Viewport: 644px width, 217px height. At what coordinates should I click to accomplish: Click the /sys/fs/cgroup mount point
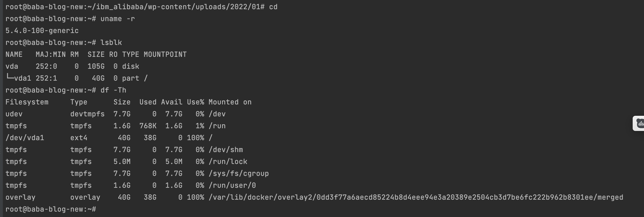pos(239,173)
